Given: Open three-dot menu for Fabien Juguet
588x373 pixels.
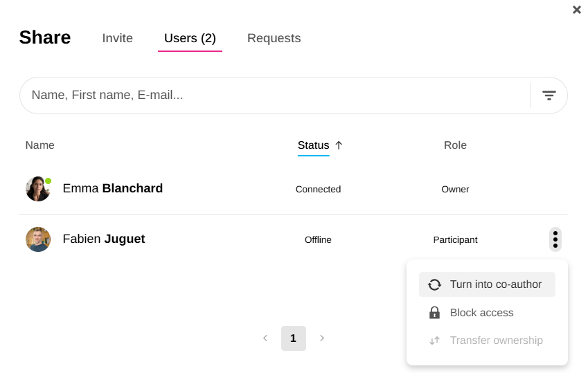Looking at the screenshot, I should pyautogui.click(x=555, y=239).
